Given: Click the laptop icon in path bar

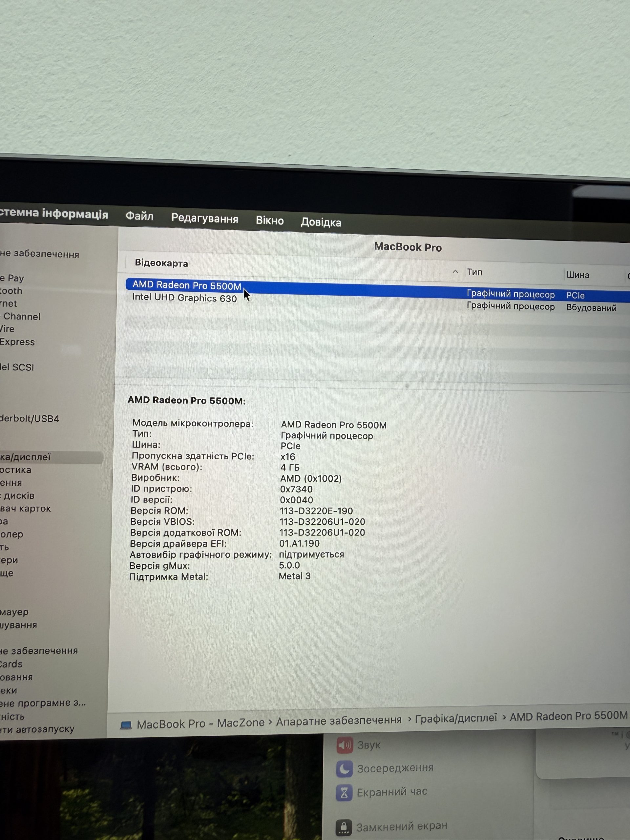Looking at the screenshot, I should point(126,725).
